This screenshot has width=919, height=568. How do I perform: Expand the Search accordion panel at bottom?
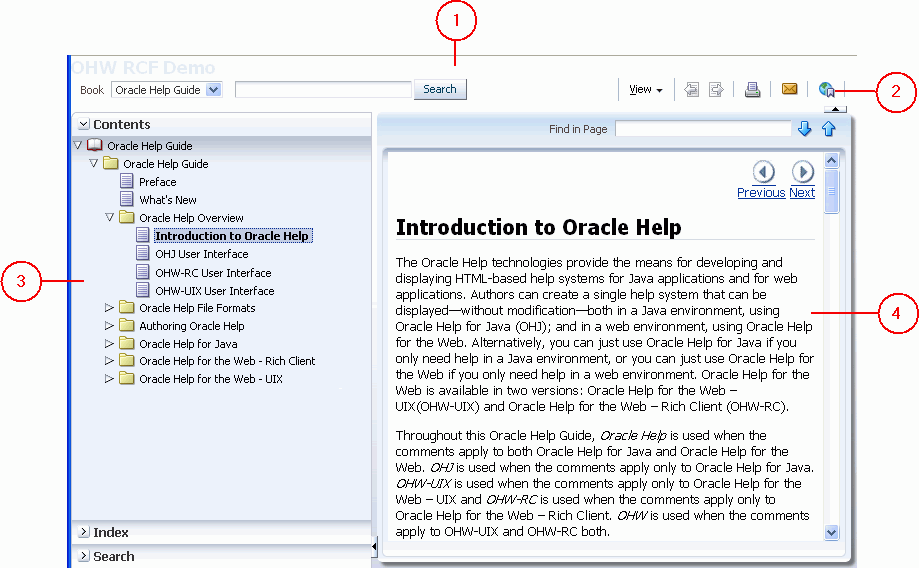pos(84,556)
